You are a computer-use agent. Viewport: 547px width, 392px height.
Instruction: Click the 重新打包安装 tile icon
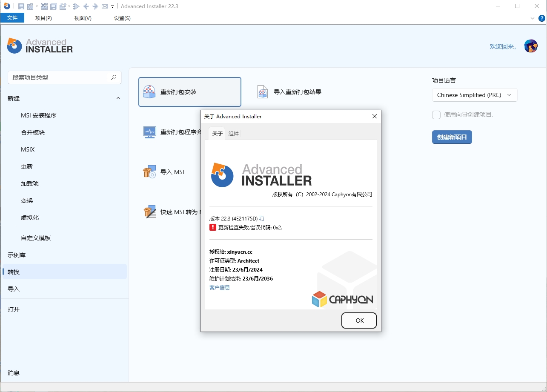point(149,92)
